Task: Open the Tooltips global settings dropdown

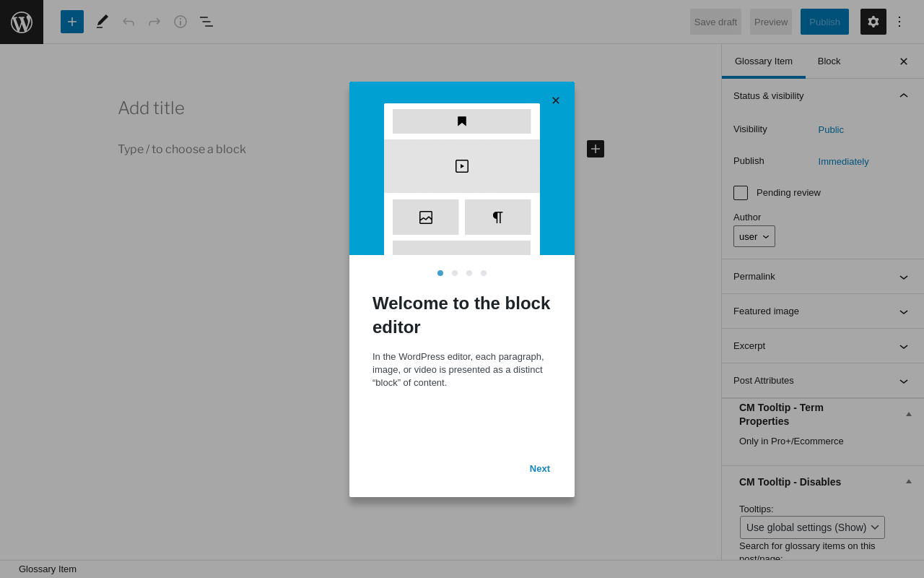Action: 812,527
